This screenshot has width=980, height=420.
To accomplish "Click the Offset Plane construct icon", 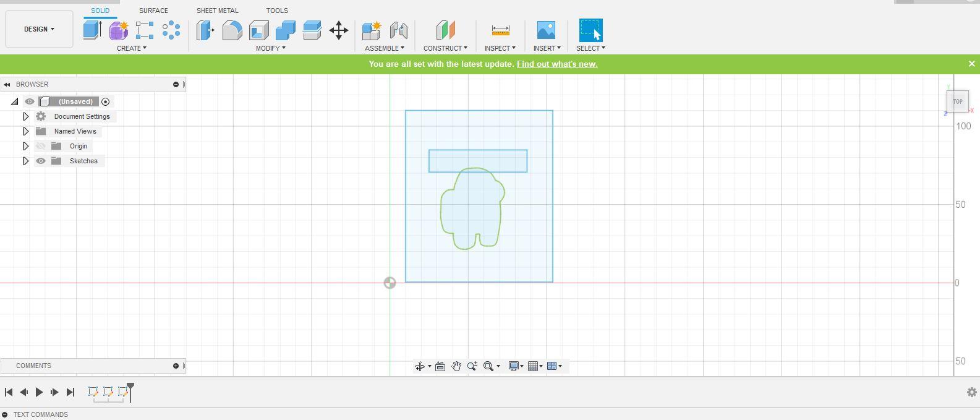I will coord(445,30).
